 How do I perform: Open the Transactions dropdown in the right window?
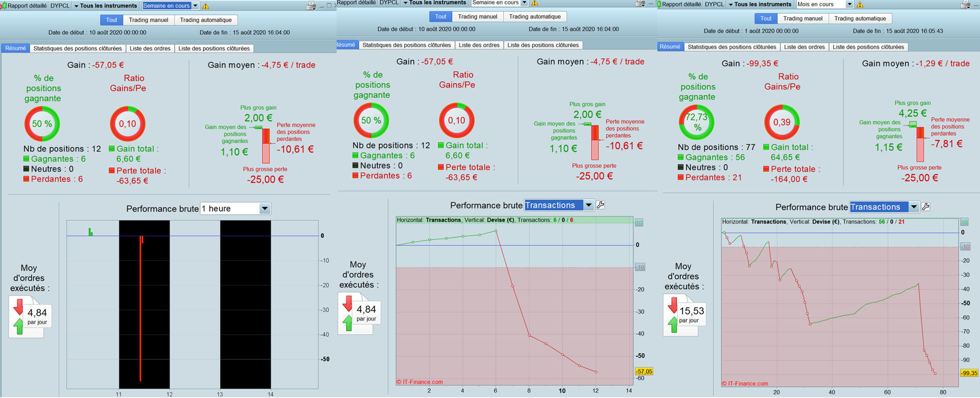coord(884,207)
